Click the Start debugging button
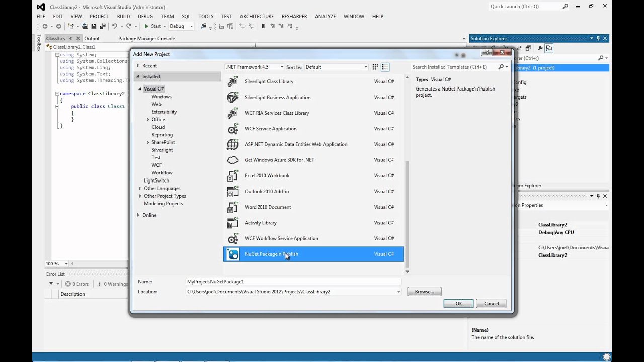644x362 pixels. [x=153, y=26]
